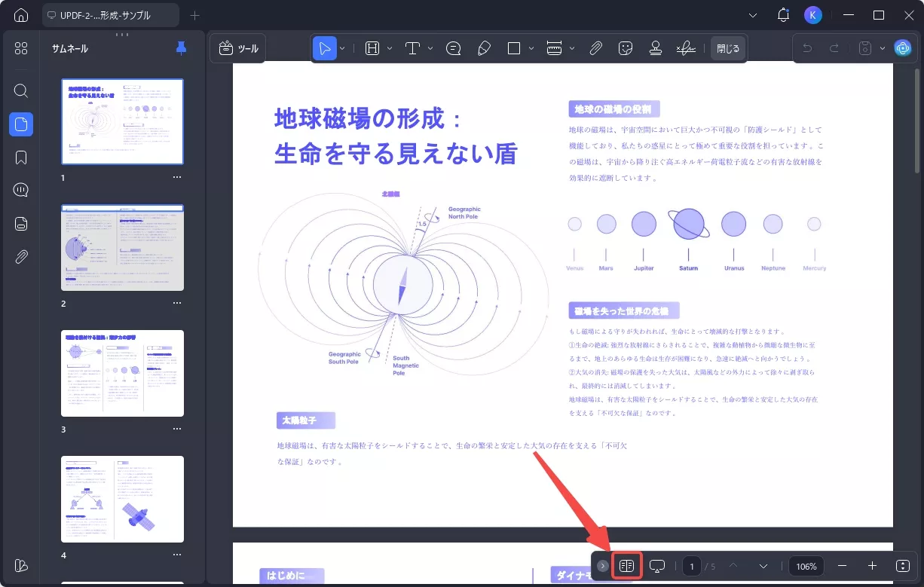Open the sticker annotation tool
This screenshot has width=924, height=587.
pos(625,47)
